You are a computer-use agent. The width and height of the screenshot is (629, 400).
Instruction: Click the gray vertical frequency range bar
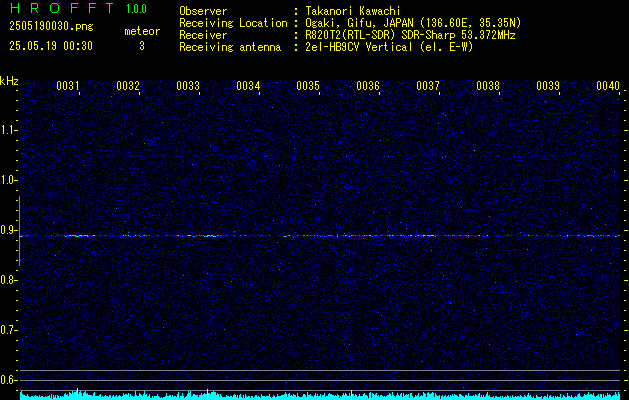(x=19, y=231)
